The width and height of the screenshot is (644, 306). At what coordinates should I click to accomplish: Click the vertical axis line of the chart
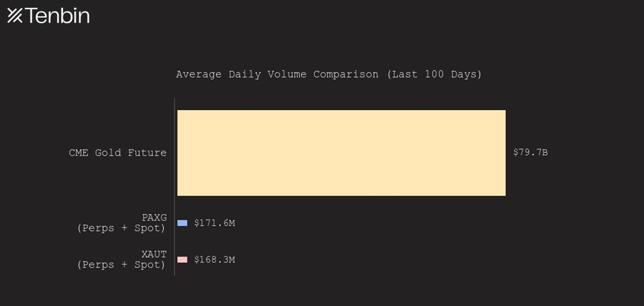[x=174, y=187]
